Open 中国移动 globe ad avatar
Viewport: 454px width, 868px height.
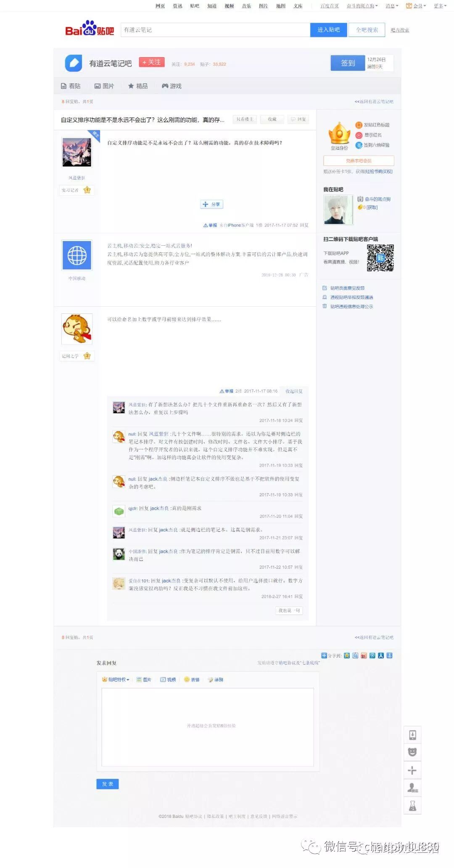pyautogui.click(x=77, y=255)
